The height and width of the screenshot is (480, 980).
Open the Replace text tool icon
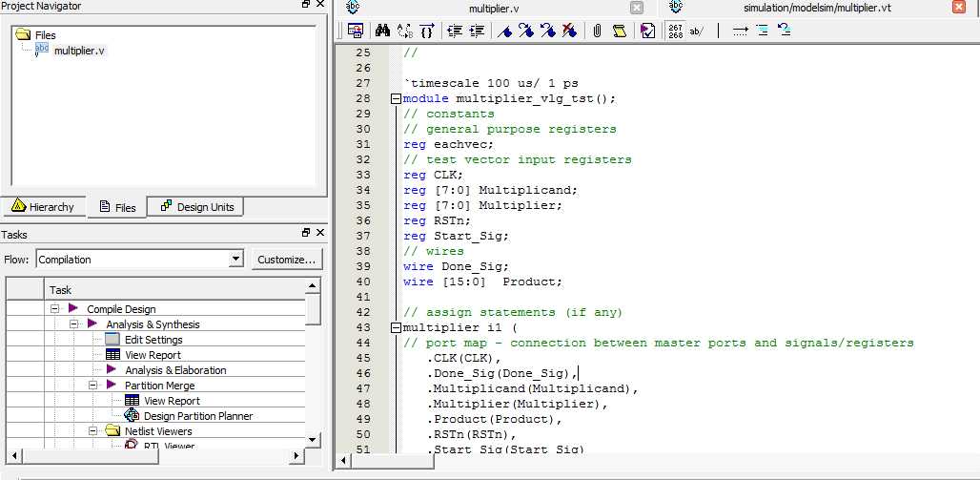pos(404,30)
